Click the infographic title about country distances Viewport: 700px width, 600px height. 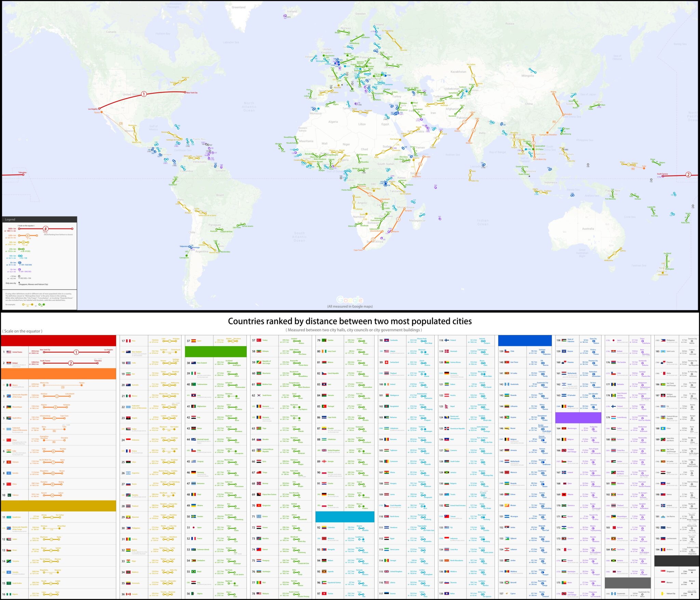pyautogui.click(x=350, y=322)
